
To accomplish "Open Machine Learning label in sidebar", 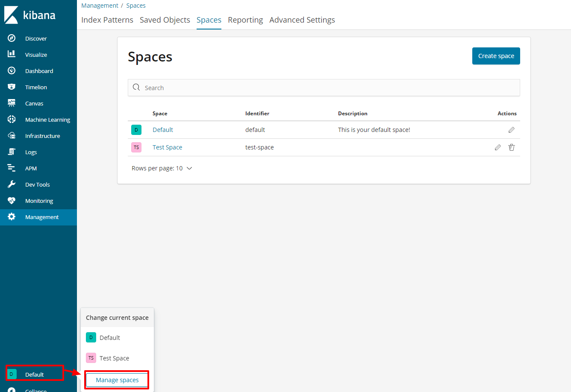I will tap(47, 120).
